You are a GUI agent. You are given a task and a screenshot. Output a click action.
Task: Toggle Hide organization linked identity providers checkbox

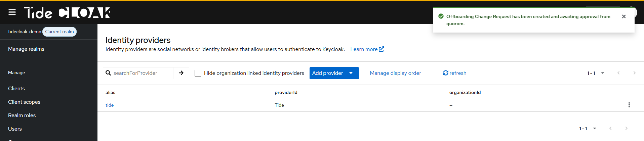click(198, 73)
